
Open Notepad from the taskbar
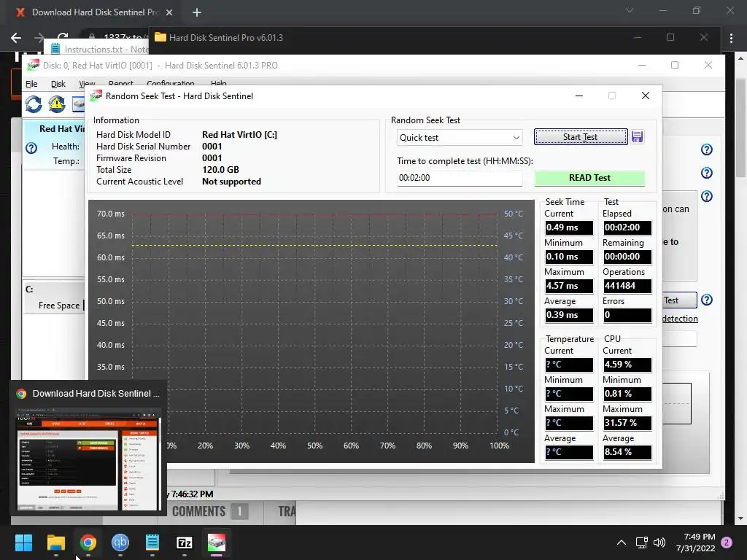(152, 542)
